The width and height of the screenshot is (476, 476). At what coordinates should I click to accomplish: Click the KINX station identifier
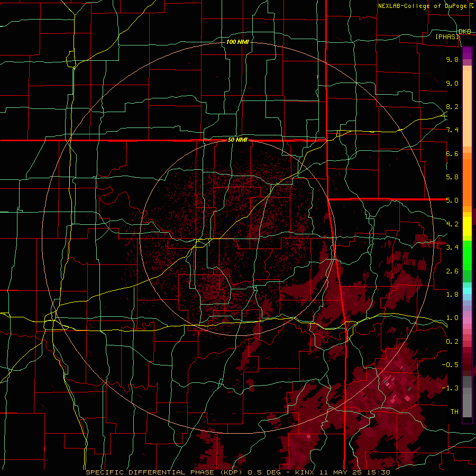305,472
